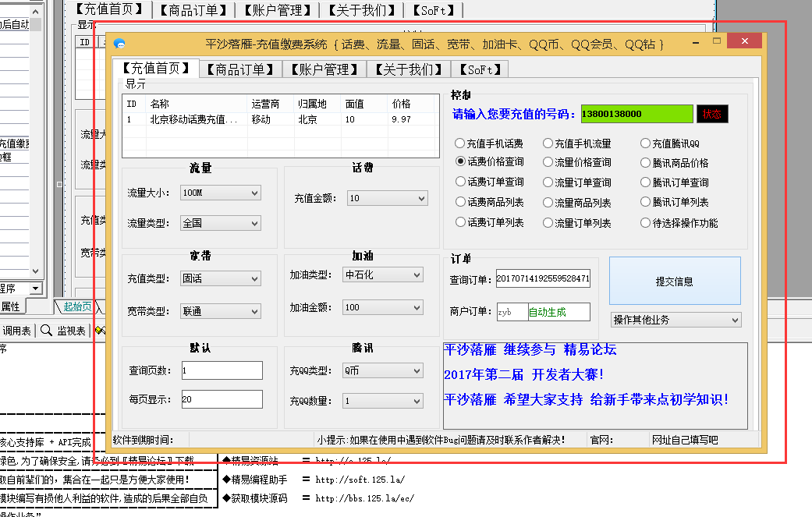The width and height of the screenshot is (812, 517).
Task: Open the 充QQ类型 dropdown showing Q币
Action: 382,370
